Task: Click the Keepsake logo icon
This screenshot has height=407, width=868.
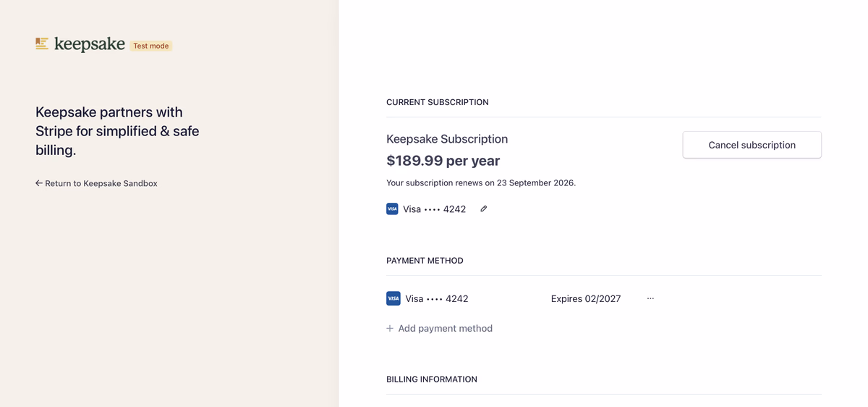Action: click(42, 44)
